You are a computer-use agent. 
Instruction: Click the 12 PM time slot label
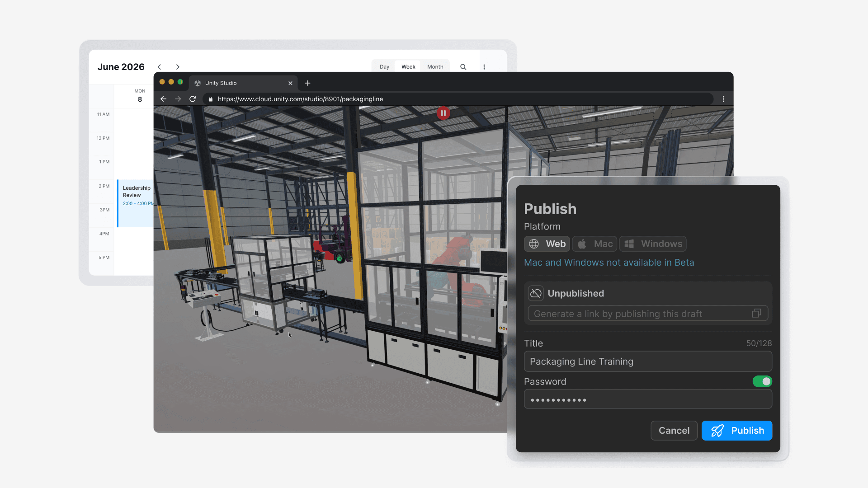[x=103, y=138]
